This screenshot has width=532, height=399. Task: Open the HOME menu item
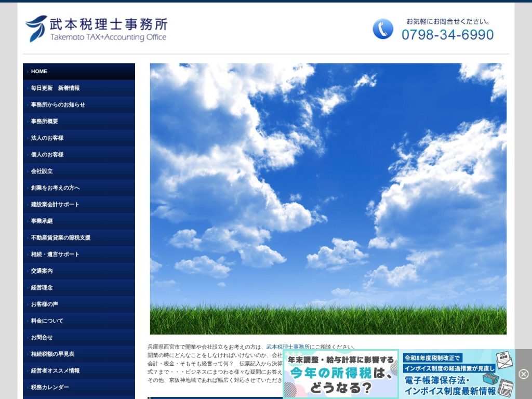point(79,71)
